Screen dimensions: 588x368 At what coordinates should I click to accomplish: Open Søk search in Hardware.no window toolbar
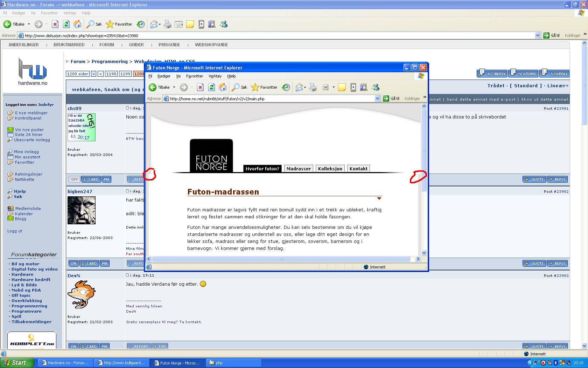click(x=94, y=24)
